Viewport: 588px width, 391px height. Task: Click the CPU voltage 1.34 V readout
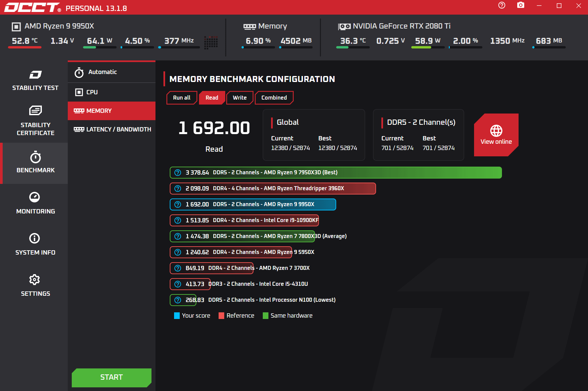click(x=62, y=41)
